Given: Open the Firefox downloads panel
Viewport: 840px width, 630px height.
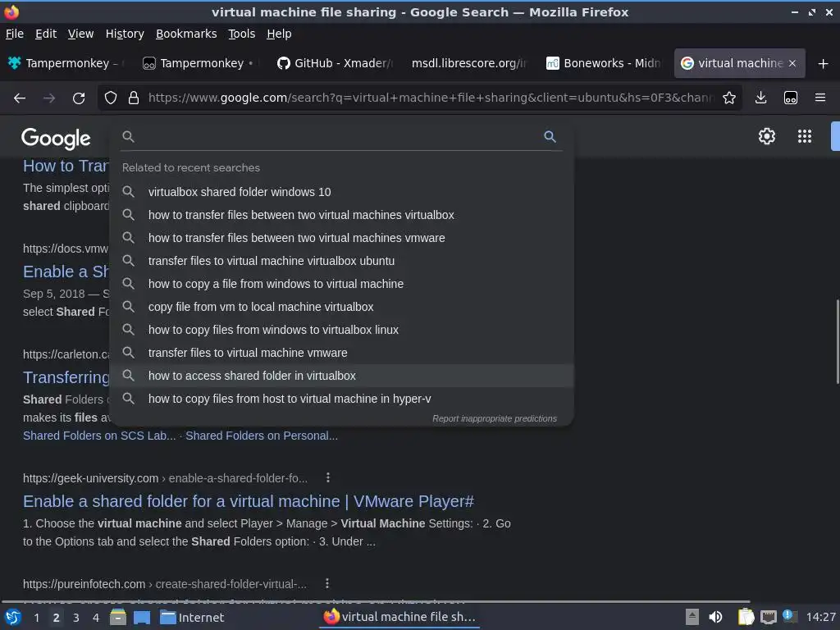Looking at the screenshot, I should pos(760,98).
